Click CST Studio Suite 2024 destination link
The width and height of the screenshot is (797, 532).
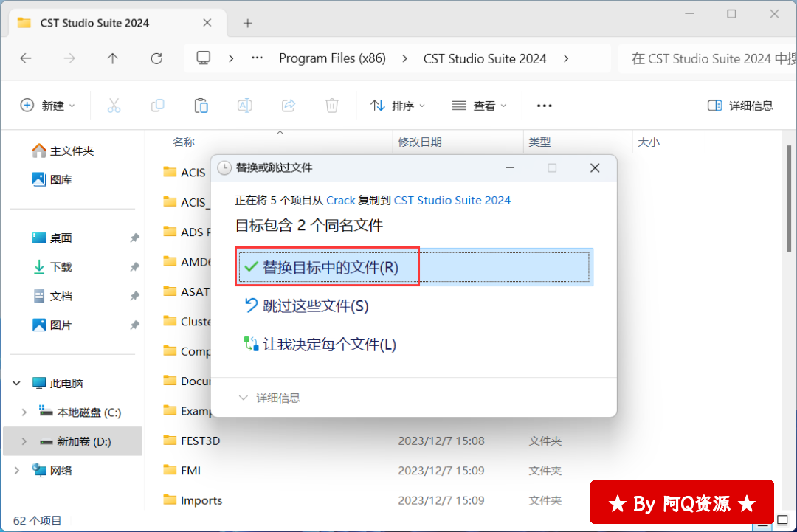452,200
